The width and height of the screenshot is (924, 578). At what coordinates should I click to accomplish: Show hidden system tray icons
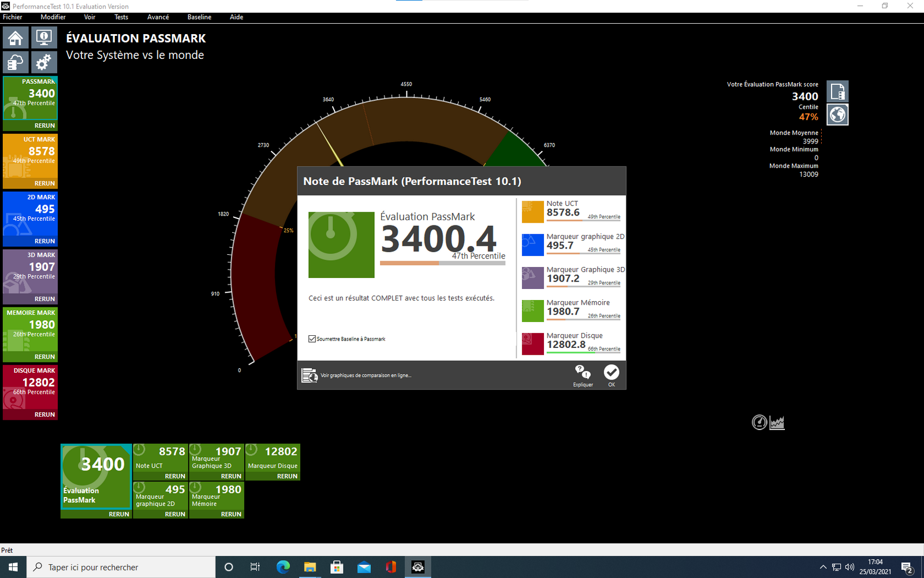tap(823, 567)
